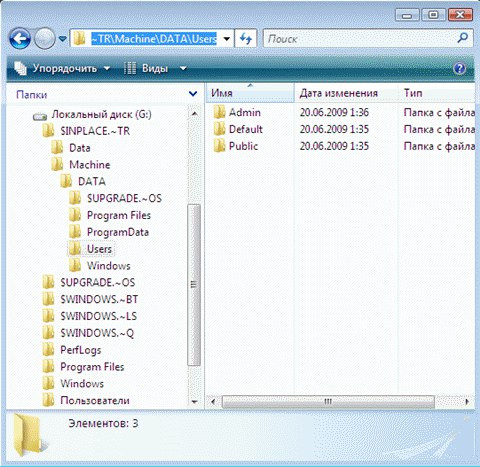Screen dimensions: 480x467
Task: Refresh the folder view
Action: tap(246, 39)
